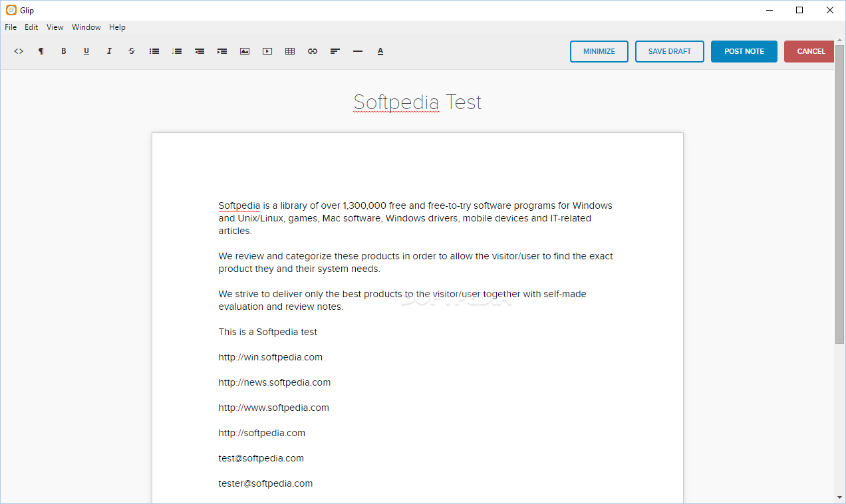Click text http://www.softpedia.com

[x=274, y=408]
